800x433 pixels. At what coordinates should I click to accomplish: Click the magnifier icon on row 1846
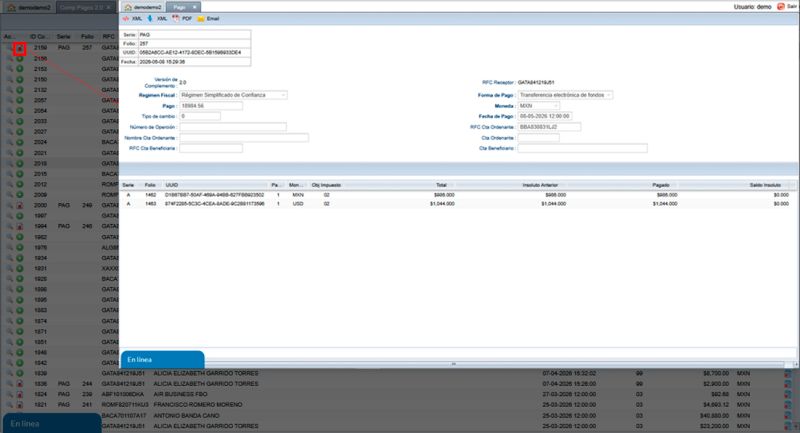[10, 352]
